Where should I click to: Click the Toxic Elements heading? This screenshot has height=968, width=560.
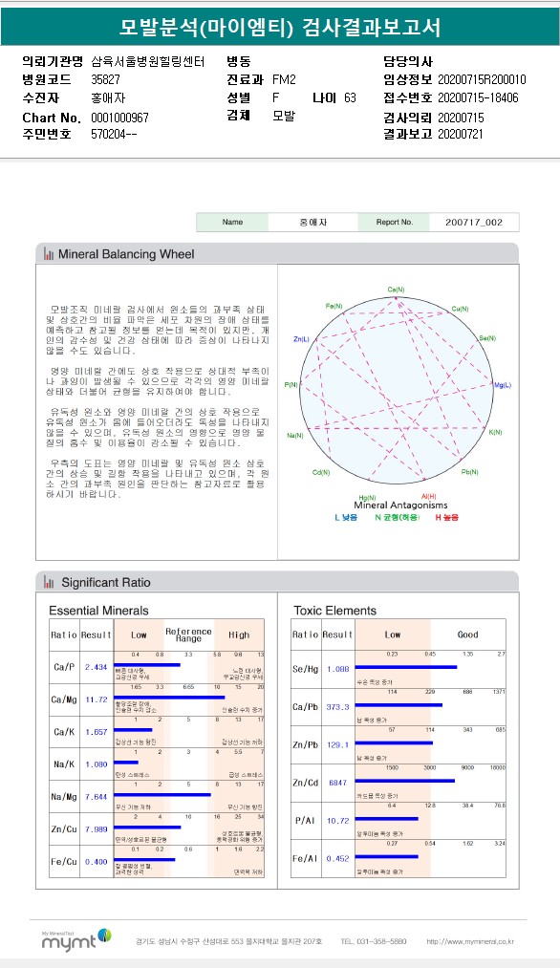[x=334, y=611]
